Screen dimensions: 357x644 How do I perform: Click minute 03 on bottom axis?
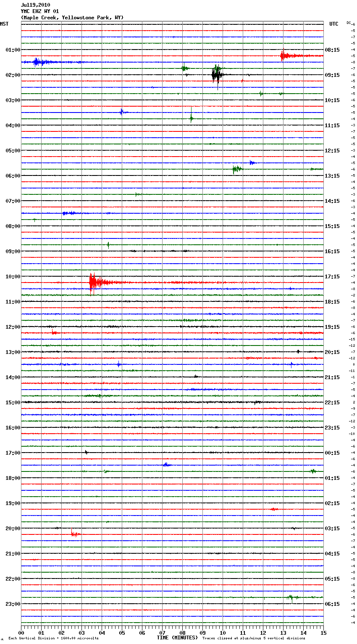pos(81,633)
